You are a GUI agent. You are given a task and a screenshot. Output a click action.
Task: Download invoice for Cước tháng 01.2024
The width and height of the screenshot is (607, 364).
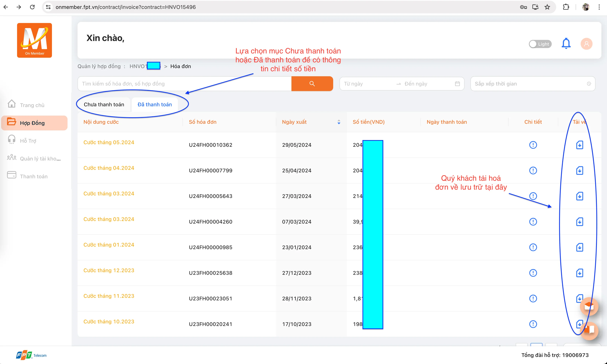579,247
